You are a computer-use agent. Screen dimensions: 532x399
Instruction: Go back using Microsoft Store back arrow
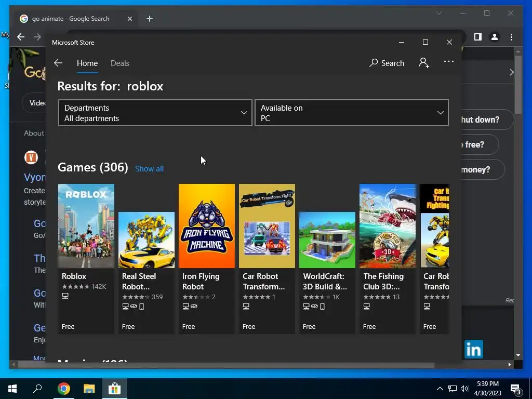tap(58, 63)
